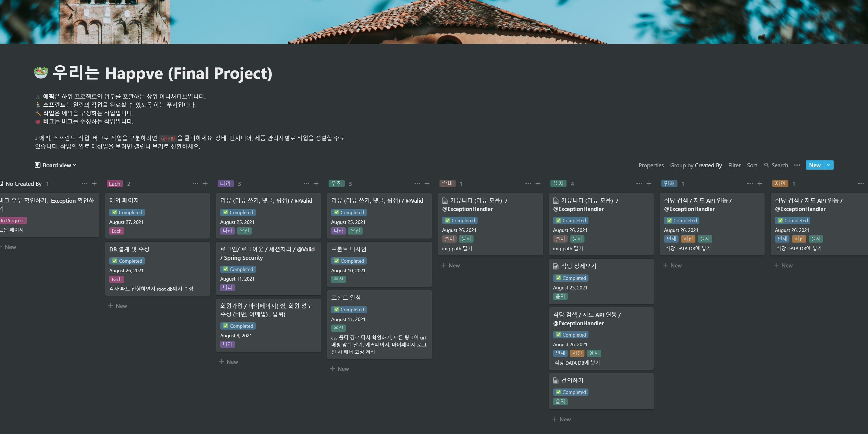Click New under 나라 column
Screen dimensions: 868x434
(229, 362)
